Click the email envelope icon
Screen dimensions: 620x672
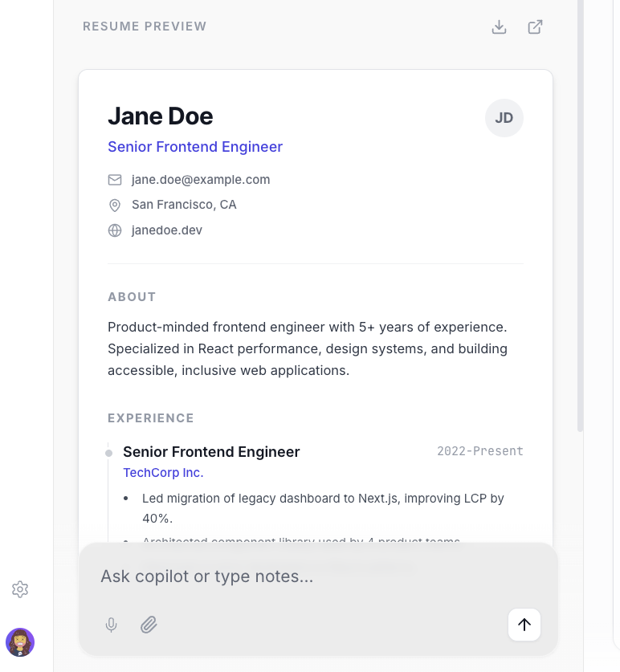click(114, 180)
